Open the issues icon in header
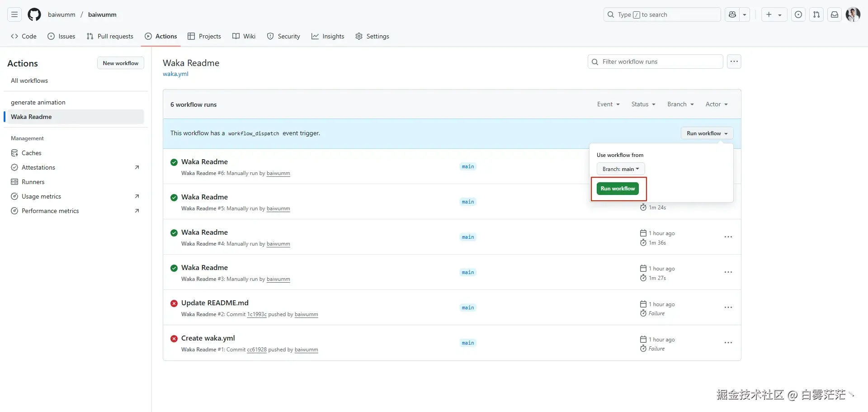 pyautogui.click(x=798, y=14)
